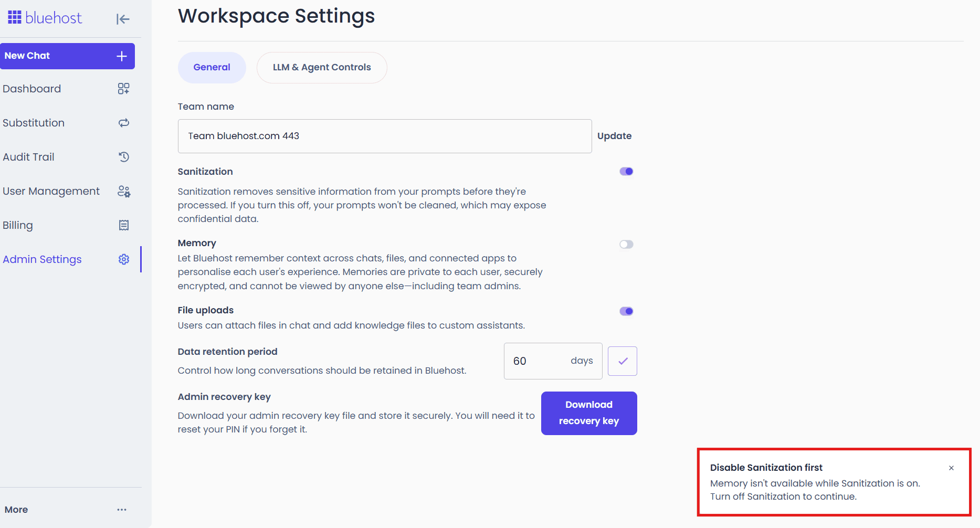980x528 pixels.
Task: Click the More label in sidebar
Action: pyautogui.click(x=16, y=510)
